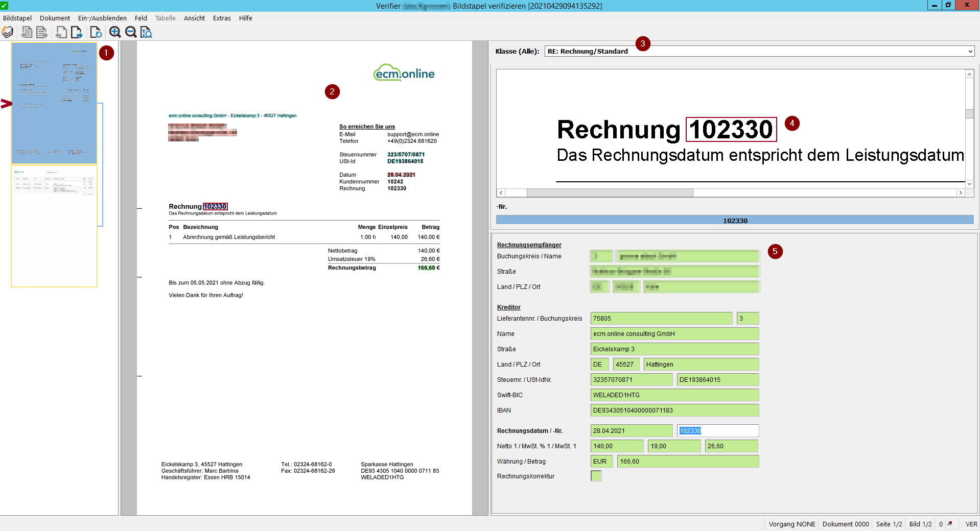Click USt-IdNr. field DE193864015
Screen dimensions: 980x531
[718, 379]
